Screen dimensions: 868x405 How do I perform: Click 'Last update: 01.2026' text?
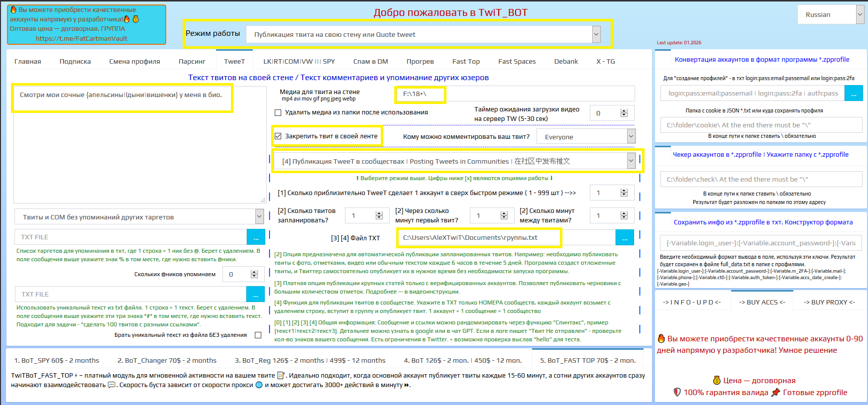679,43
